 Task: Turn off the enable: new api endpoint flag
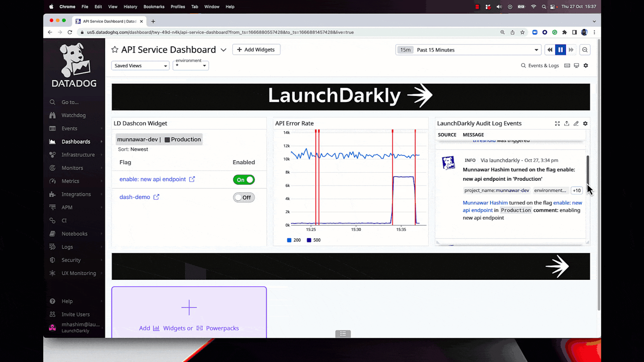[244, 180]
